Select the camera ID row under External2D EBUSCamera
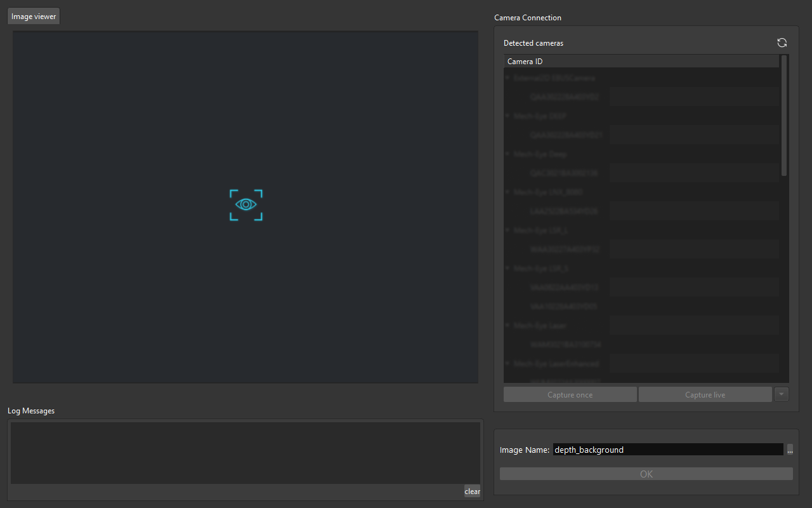The width and height of the screenshot is (812, 508). point(565,97)
